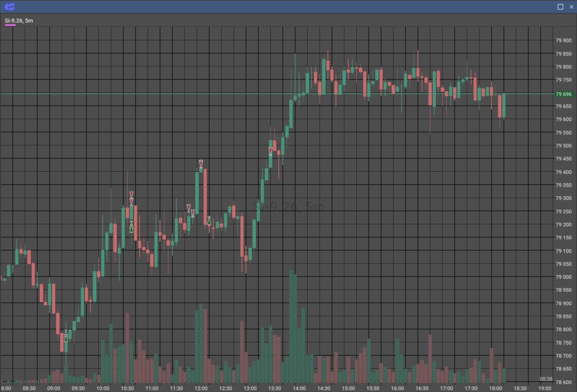Click the 78 800 price axis label
The width and height of the screenshot is (577, 392).
564,330
